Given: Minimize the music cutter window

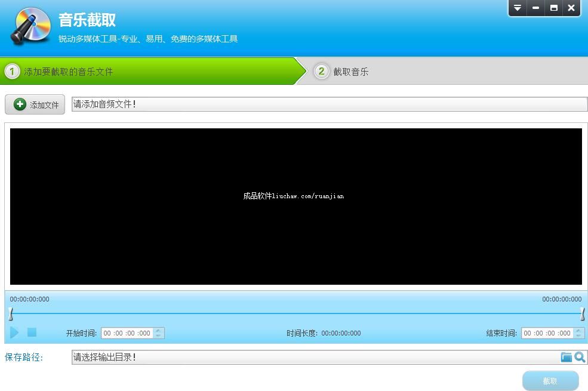Looking at the screenshot, I should point(535,8).
